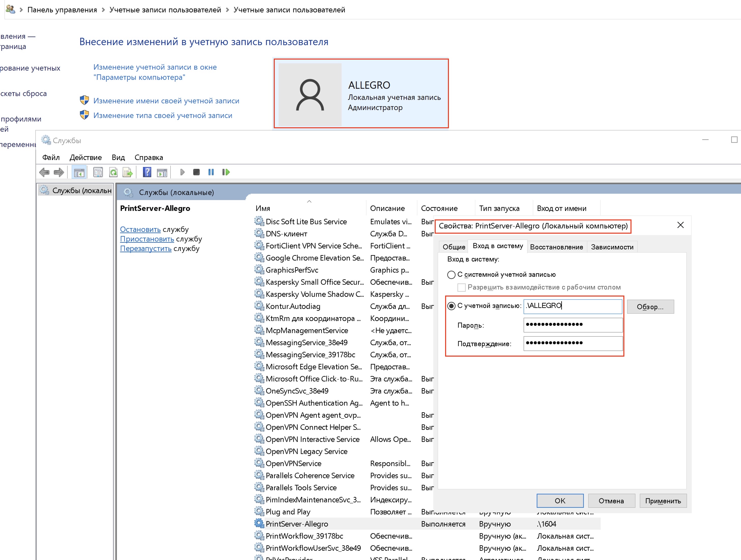Expand the second breadcrumb chevron after Учетные записи пользователей
This screenshot has width=741, height=560.
pyautogui.click(x=227, y=10)
